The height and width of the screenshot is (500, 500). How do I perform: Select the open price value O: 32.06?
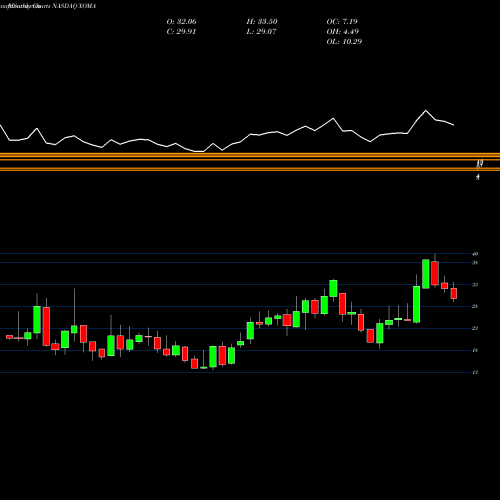181,22
